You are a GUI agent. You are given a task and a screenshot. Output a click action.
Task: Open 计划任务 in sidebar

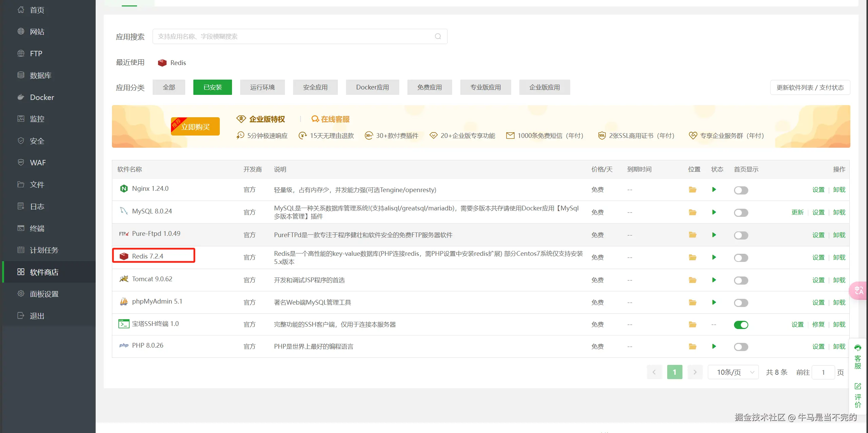pos(49,250)
